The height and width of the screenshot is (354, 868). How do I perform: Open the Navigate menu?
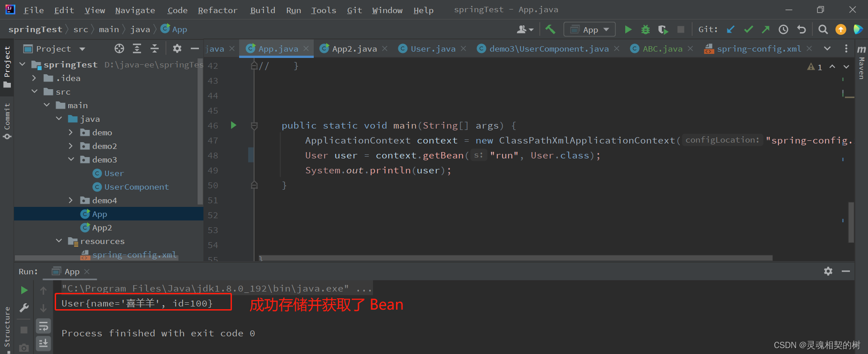tap(135, 10)
